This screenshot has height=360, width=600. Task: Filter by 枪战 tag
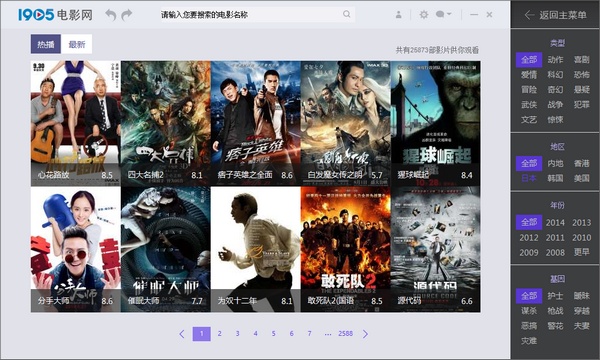click(x=555, y=311)
